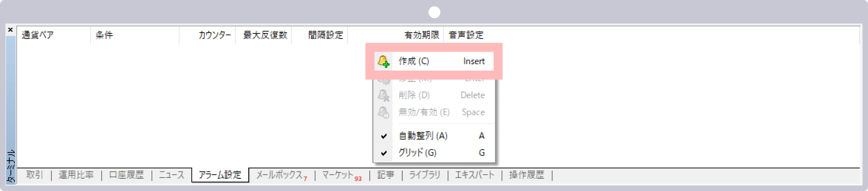
Task: Show the エキスパート tab
Action: 474,175
